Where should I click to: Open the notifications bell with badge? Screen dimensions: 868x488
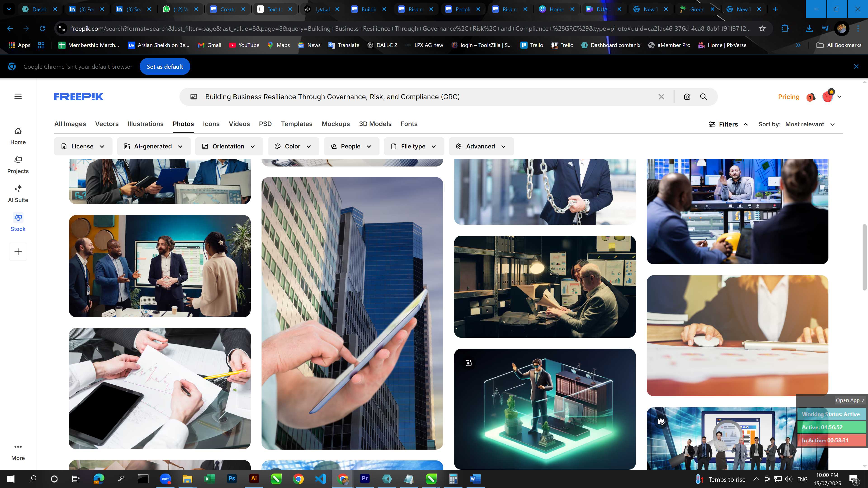point(811,97)
